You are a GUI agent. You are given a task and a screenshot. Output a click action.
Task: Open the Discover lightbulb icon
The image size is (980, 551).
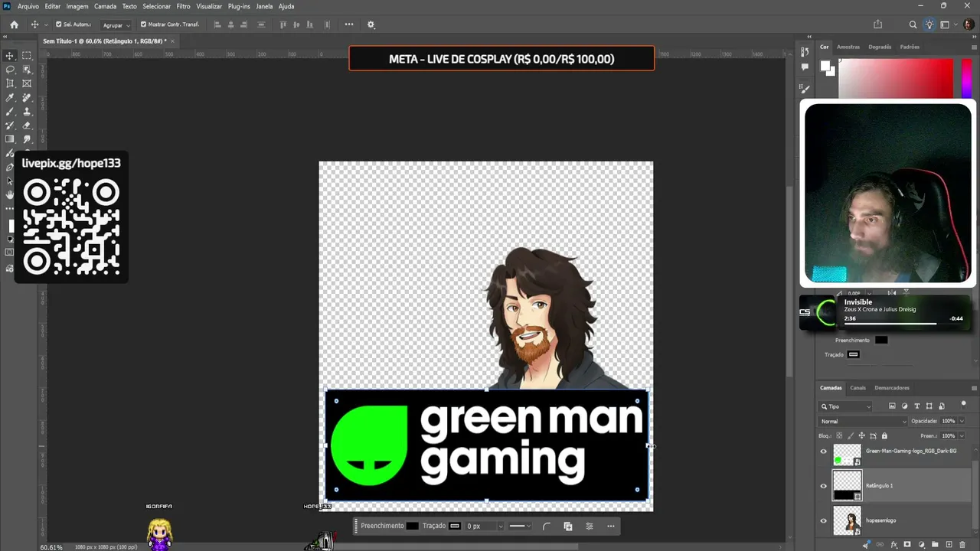(x=929, y=24)
